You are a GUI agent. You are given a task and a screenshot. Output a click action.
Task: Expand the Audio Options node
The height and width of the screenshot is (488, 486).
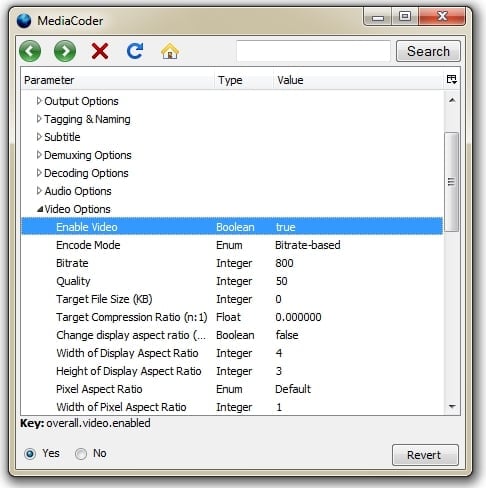coord(39,191)
